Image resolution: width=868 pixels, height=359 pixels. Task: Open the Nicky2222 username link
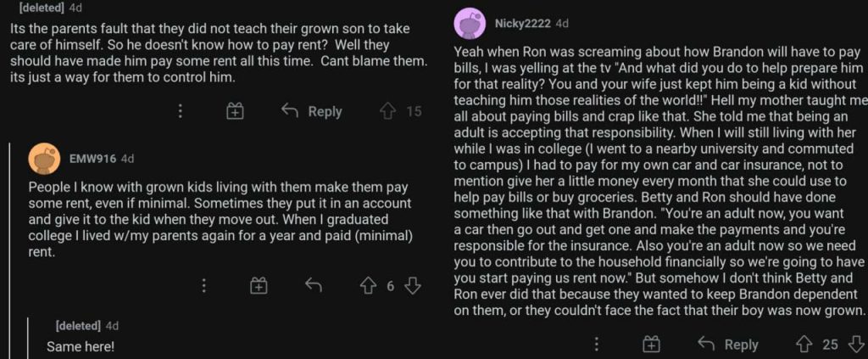tap(522, 24)
